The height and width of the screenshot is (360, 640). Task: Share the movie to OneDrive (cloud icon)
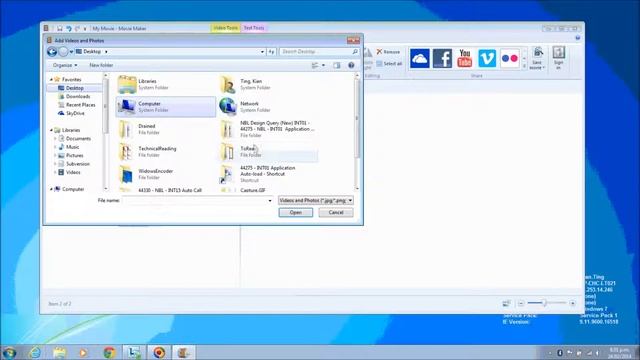tap(420, 58)
